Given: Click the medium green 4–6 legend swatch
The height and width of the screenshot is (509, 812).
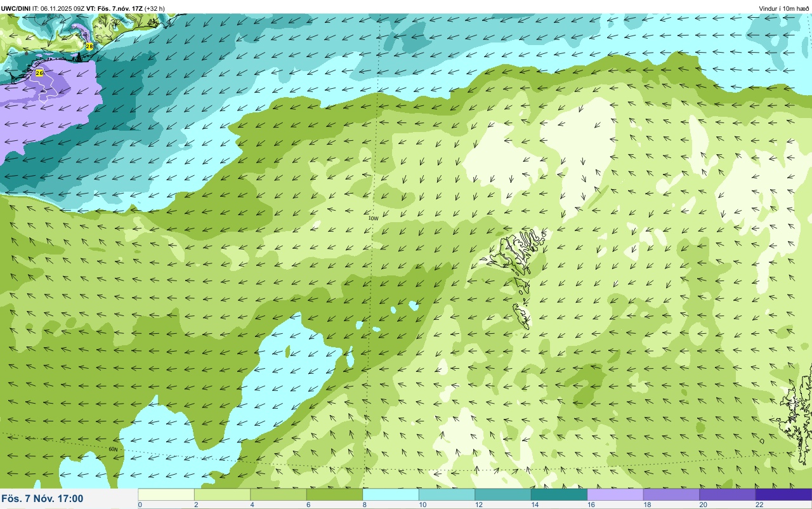Looking at the screenshot, I should point(278,494).
